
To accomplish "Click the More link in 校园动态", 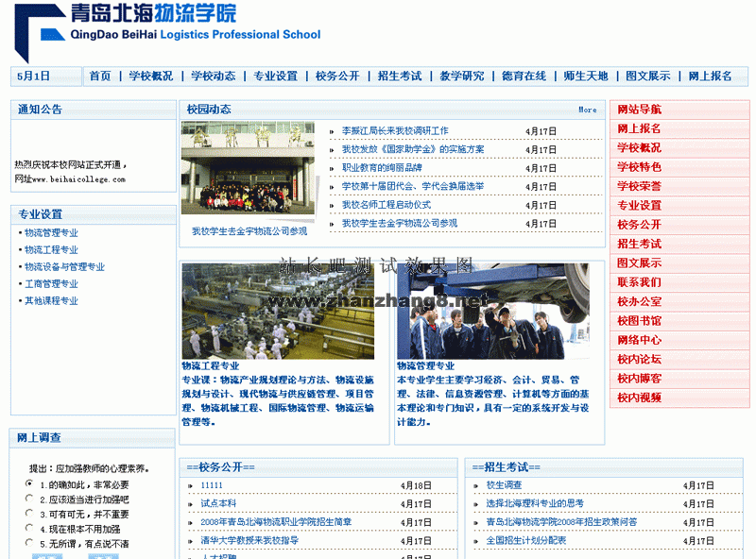I will (586, 110).
